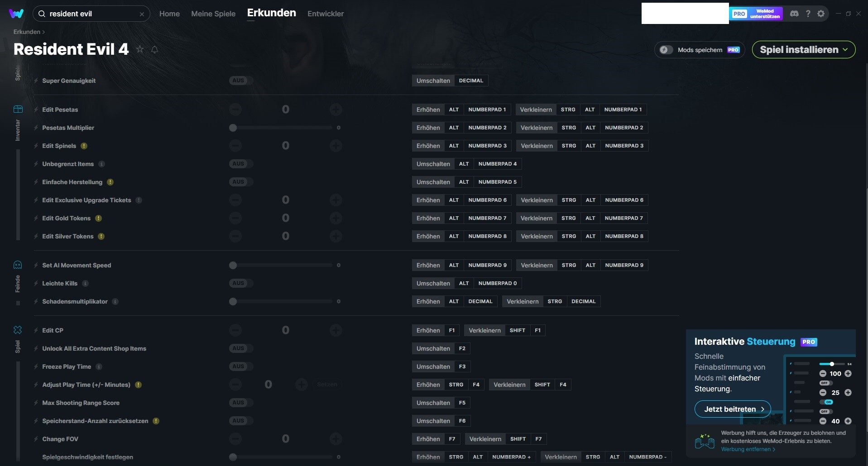Expand the Spiel installieren dropdown arrow
This screenshot has height=466, width=868.
(x=845, y=50)
